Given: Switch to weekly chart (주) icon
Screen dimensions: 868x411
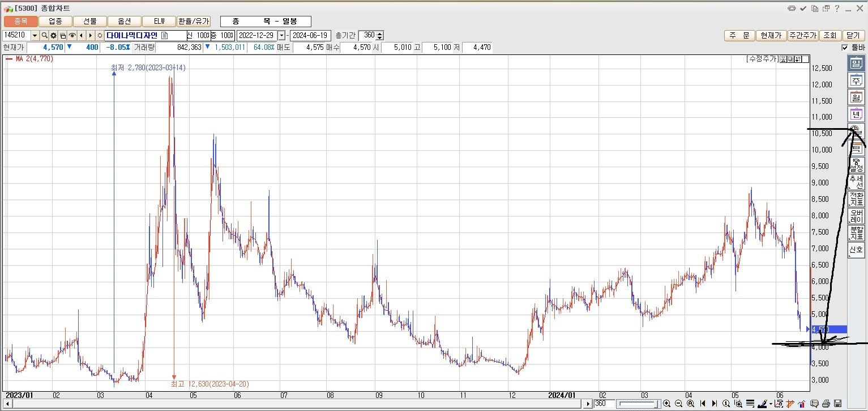Looking at the screenshot, I should click(856, 80).
